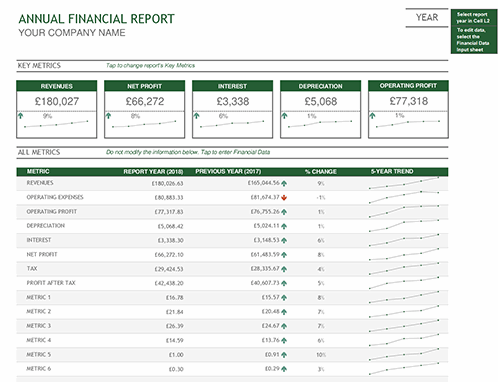The image size is (498, 382).
Task: Click the £180,027 revenues value
Action: pyautogui.click(x=57, y=101)
